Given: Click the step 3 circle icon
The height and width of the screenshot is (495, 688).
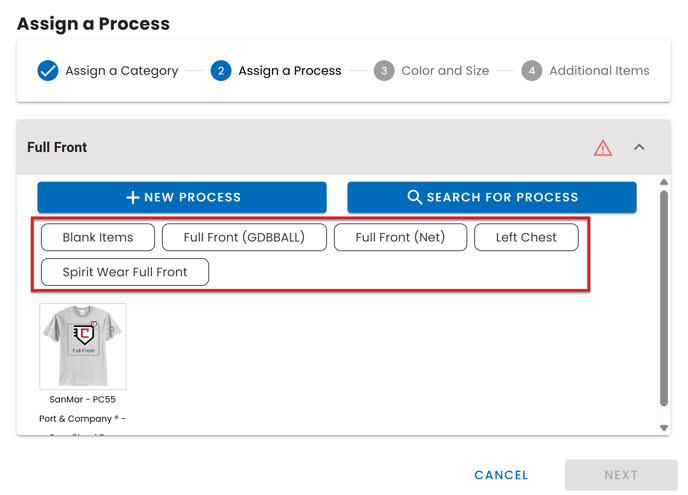Looking at the screenshot, I should pyautogui.click(x=384, y=71).
